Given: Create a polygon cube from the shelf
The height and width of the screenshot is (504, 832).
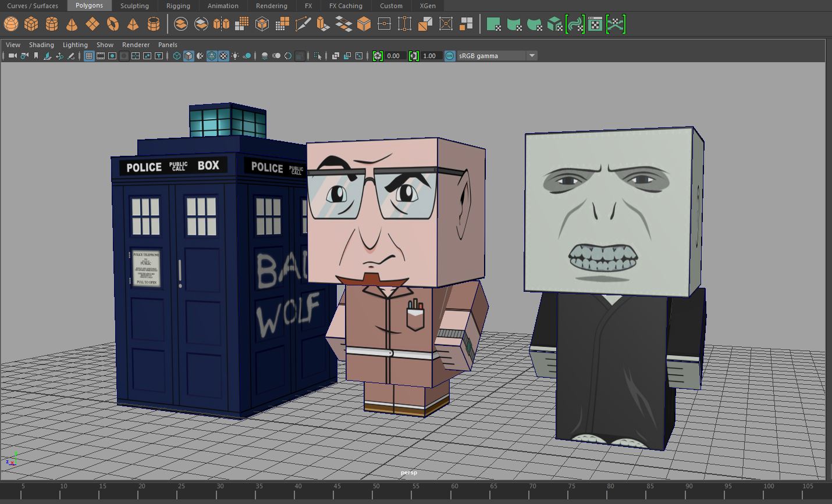Looking at the screenshot, I should (x=31, y=24).
